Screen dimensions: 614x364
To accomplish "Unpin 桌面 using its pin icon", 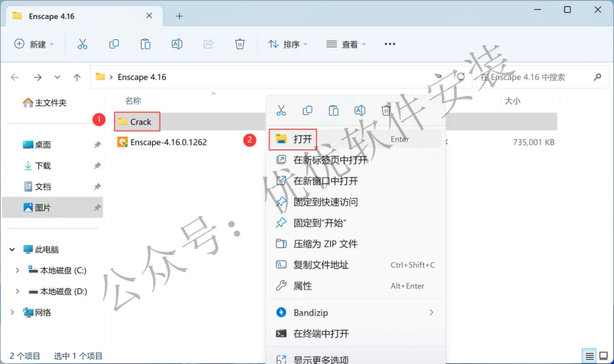I will [97, 145].
